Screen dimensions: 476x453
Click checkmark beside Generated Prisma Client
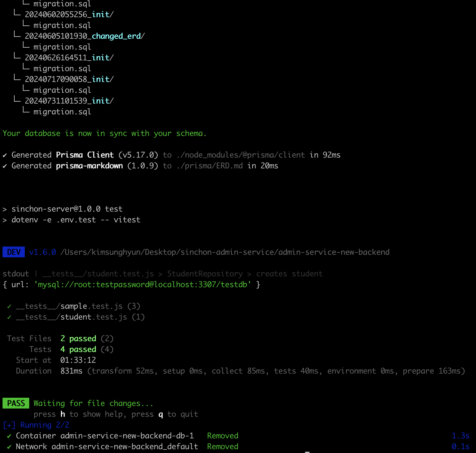pos(5,155)
